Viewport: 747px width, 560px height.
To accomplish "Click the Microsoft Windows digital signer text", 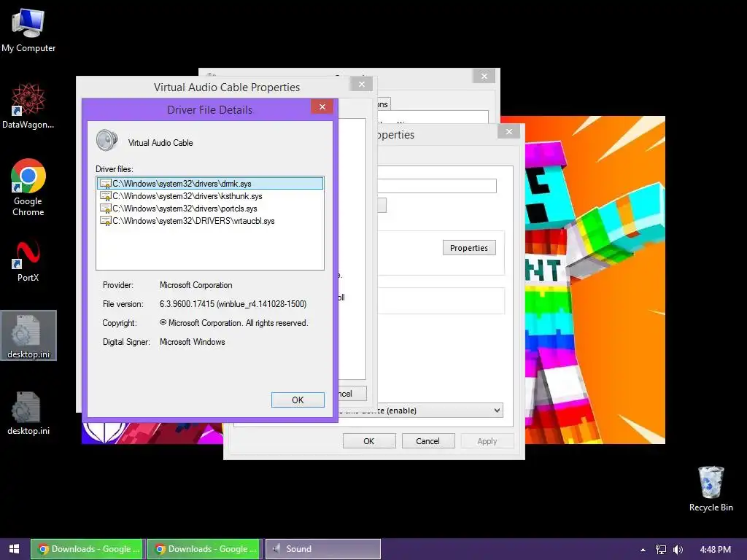I will (x=192, y=342).
